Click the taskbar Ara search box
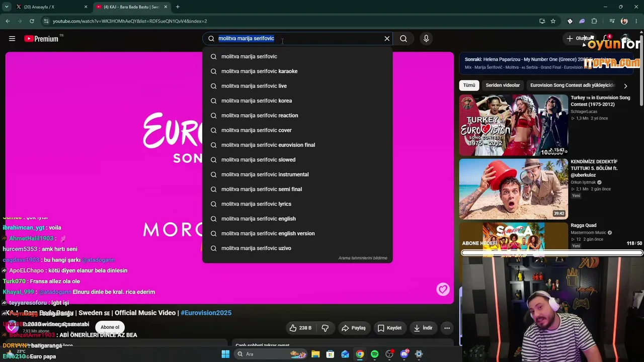 [272, 354]
